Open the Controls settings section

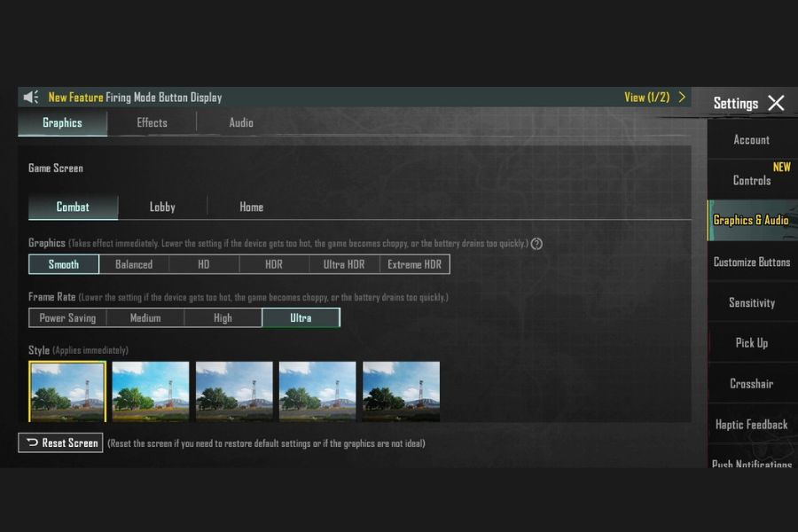point(751,180)
